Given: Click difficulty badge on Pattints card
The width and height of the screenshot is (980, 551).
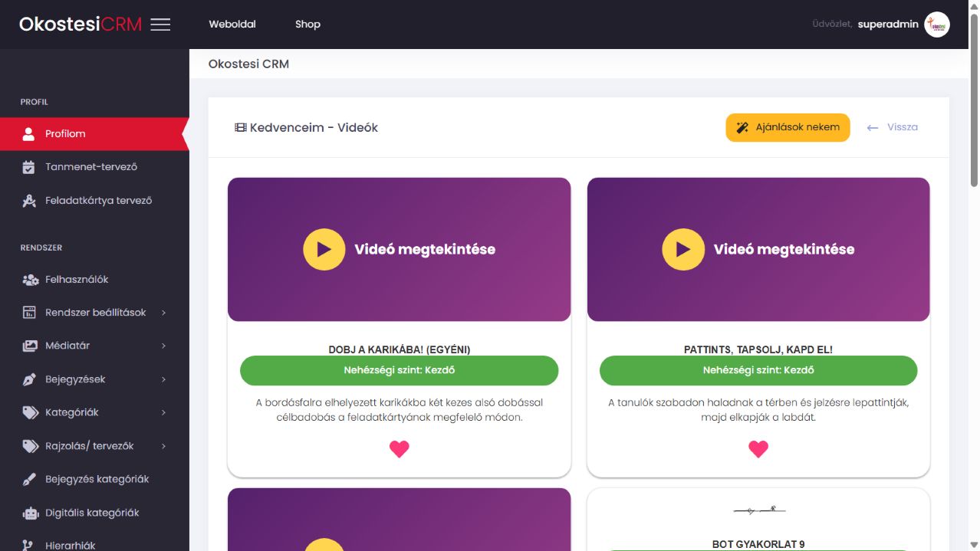Looking at the screenshot, I should [758, 370].
